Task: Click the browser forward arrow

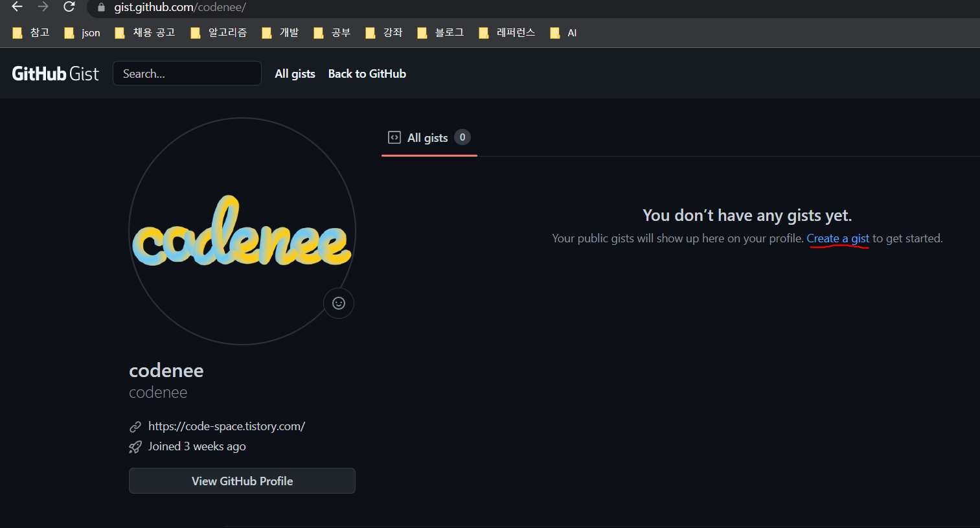Action: [43, 7]
